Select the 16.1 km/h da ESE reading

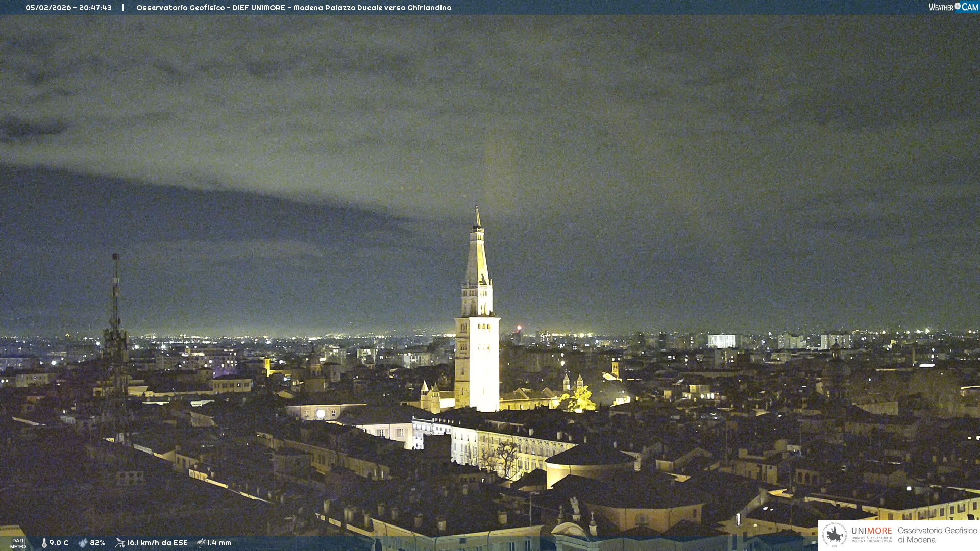157,543
